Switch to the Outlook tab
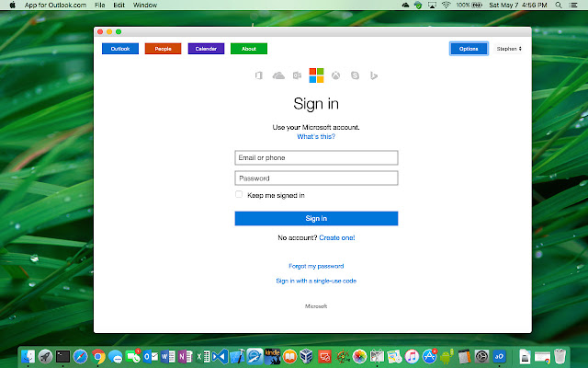This screenshot has height=368, width=588. (x=120, y=49)
